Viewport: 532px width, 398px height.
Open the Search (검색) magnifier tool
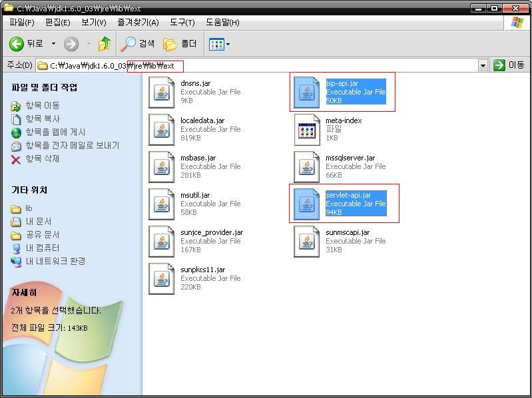pyautogui.click(x=138, y=44)
